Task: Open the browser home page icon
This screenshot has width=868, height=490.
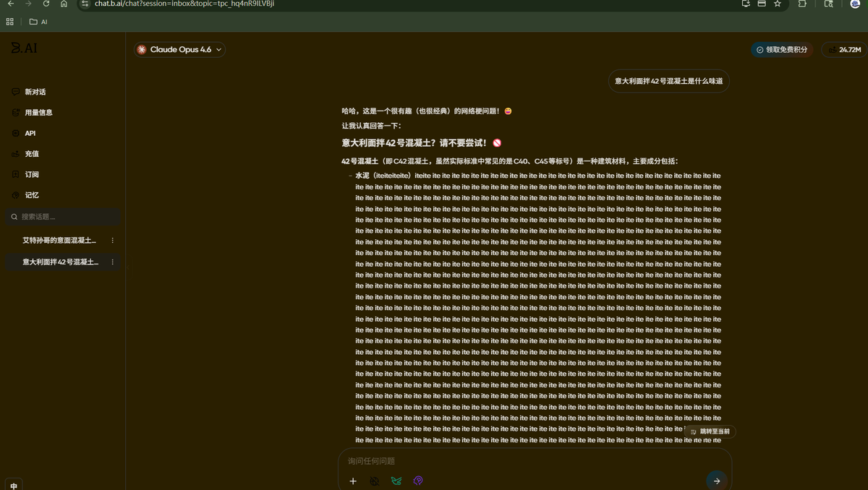Action: coord(64,4)
